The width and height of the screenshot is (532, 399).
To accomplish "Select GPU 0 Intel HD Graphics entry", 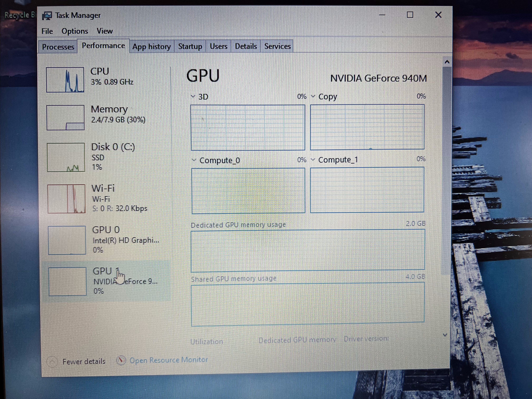I will [x=106, y=239].
